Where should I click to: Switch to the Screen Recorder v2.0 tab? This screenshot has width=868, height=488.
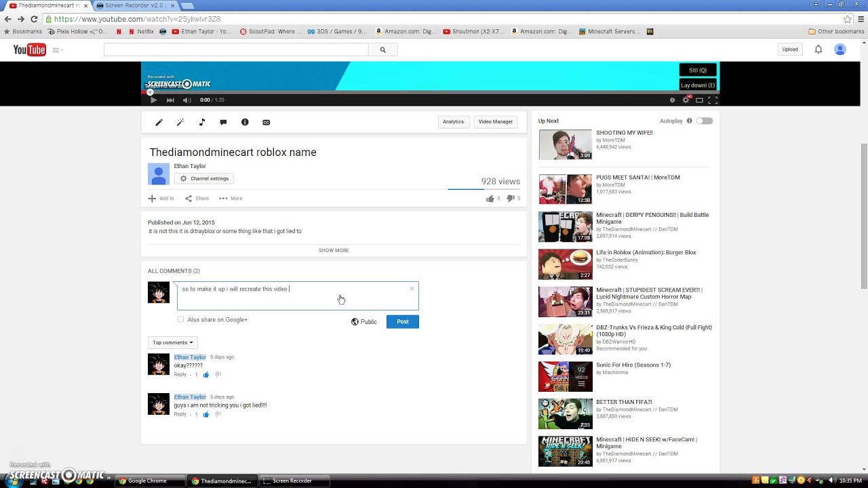pos(134,5)
